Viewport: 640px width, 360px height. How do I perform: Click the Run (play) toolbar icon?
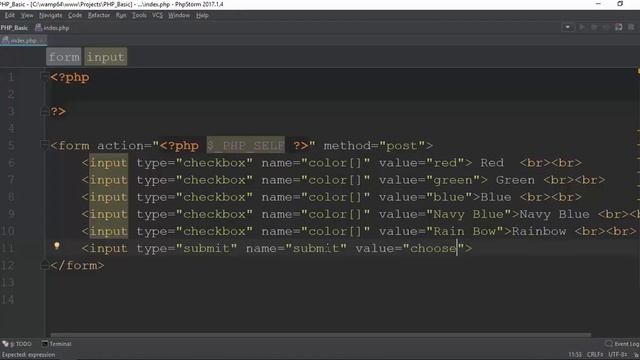582,27
